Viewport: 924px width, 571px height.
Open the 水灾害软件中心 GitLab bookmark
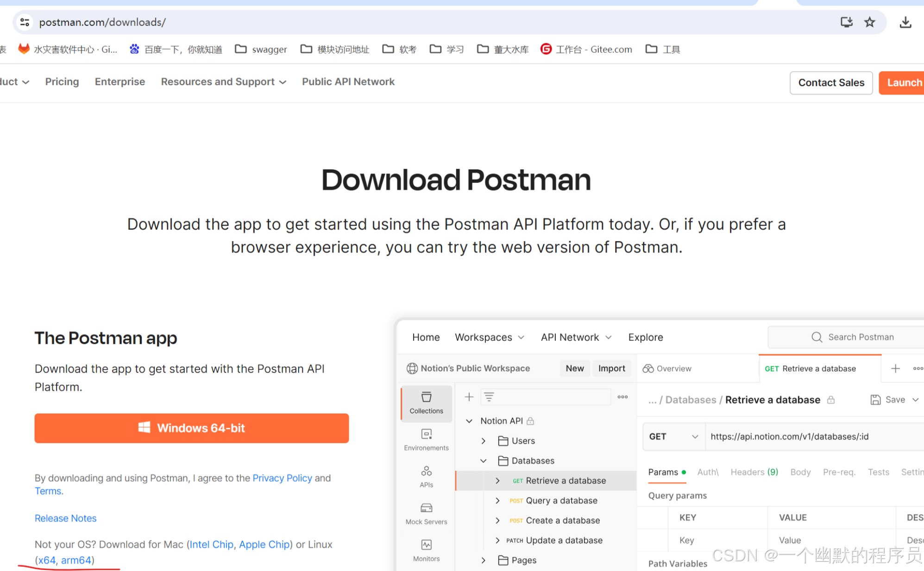click(68, 49)
